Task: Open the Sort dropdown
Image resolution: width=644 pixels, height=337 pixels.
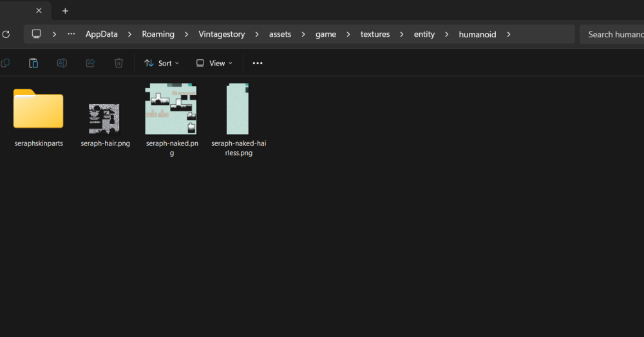Action: [162, 63]
